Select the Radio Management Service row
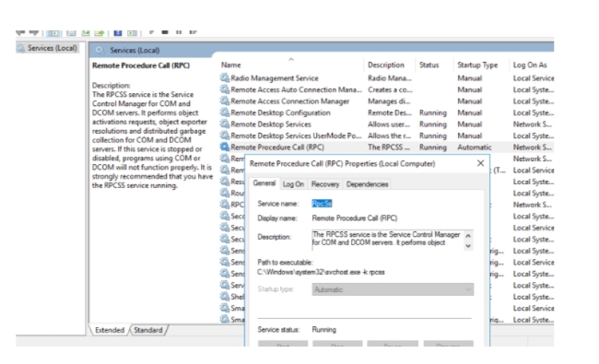Screen dimensions: 599x364 [x=275, y=78]
